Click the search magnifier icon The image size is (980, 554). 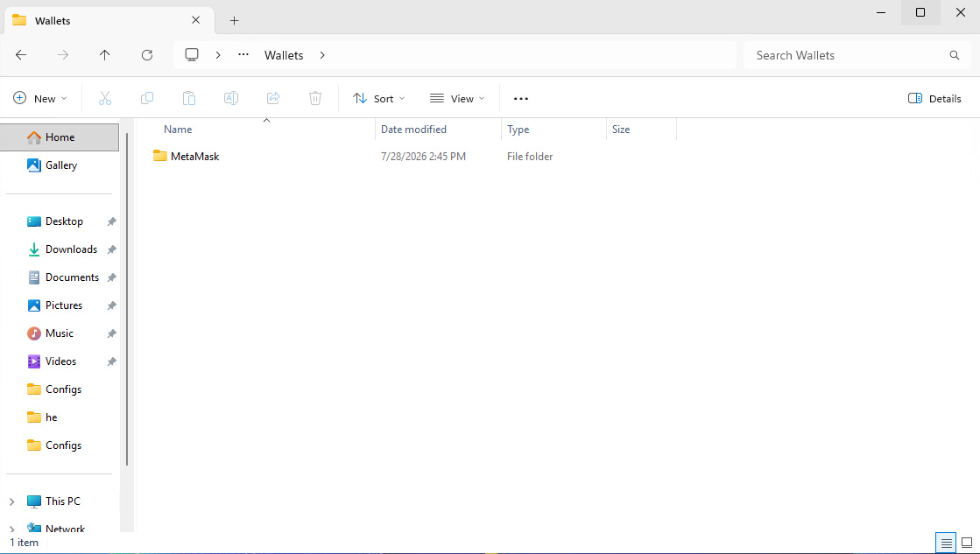click(x=954, y=55)
